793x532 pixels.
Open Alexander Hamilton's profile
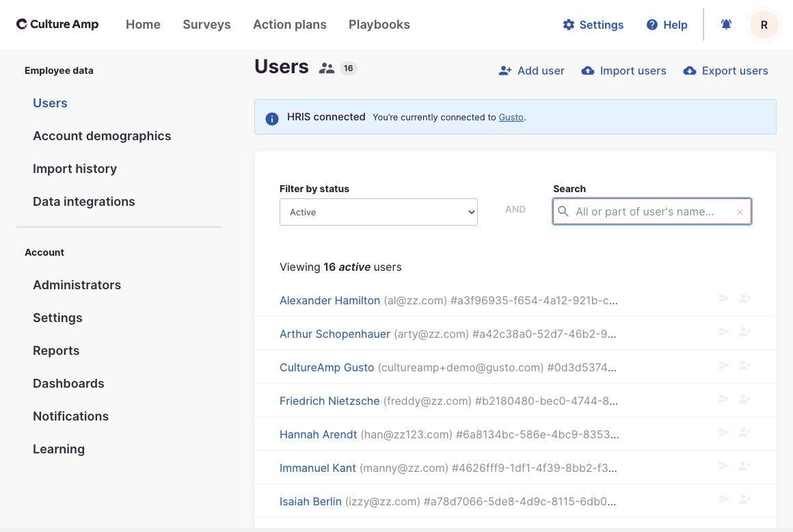[330, 300]
